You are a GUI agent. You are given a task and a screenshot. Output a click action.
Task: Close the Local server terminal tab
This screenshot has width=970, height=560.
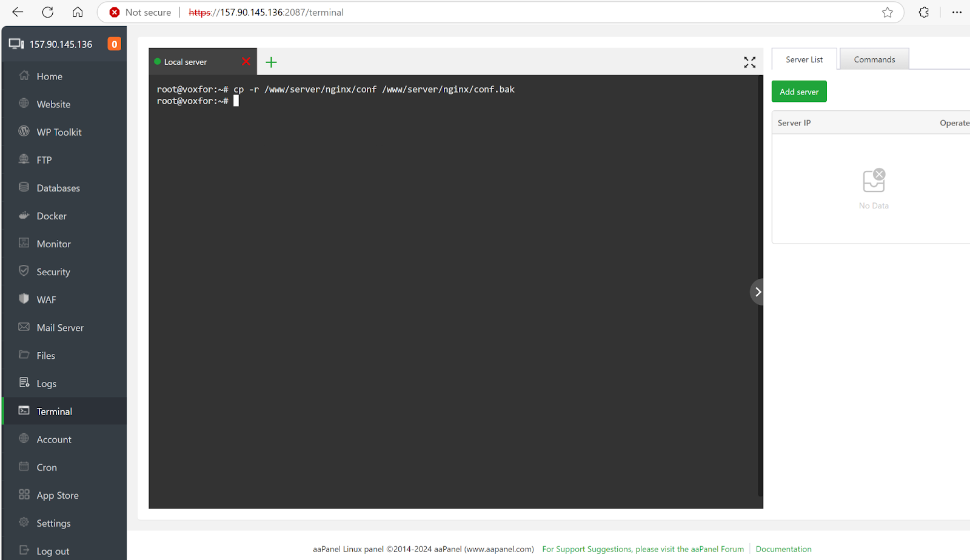246,61
